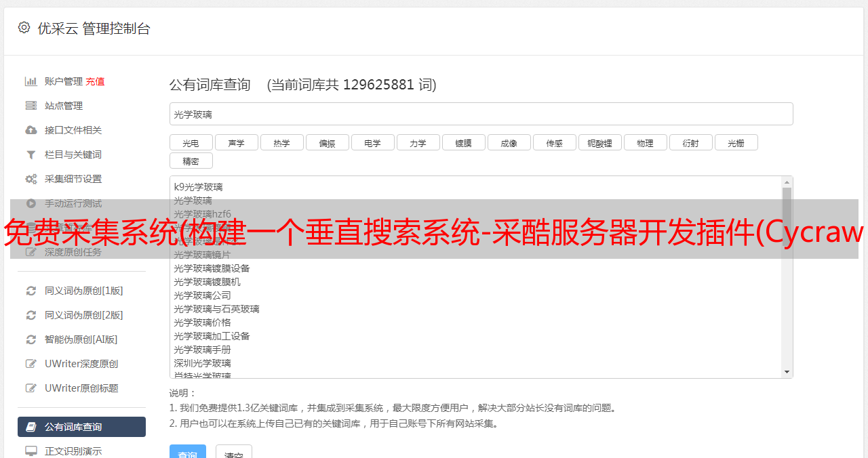The height and width of the screenshot is (458, 868).
Task: Select the 成像 tag button
Action: (509, 142)
